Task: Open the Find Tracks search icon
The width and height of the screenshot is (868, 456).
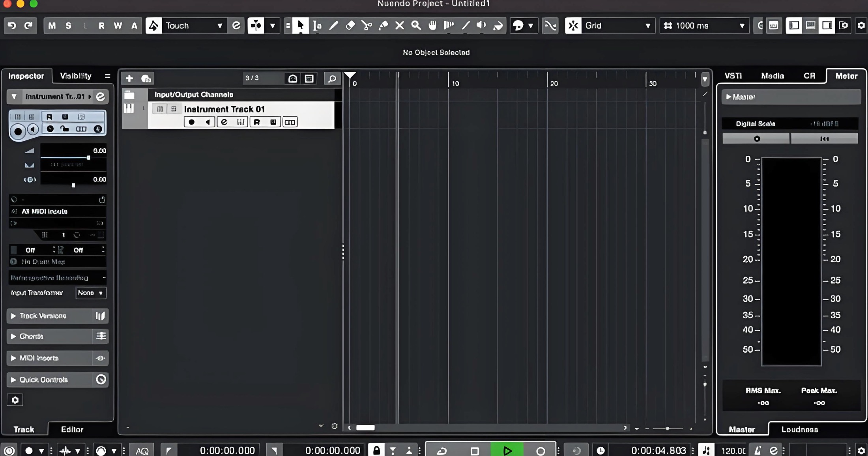Action: tap(332, 78)
